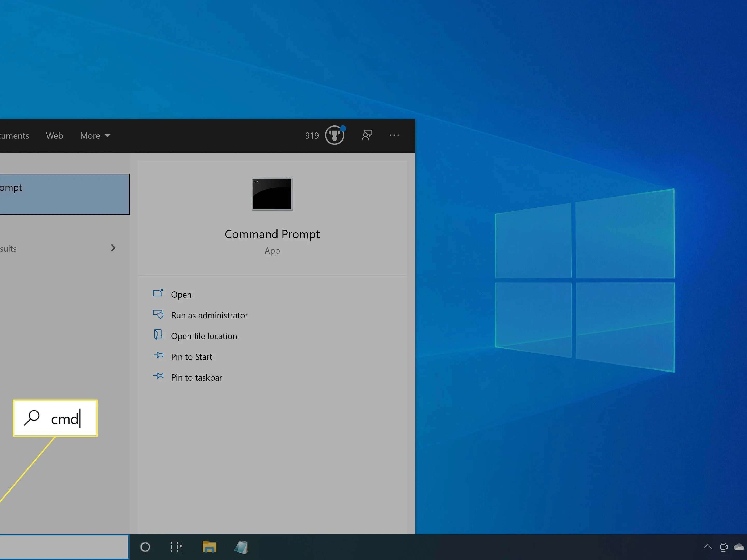Open the search feedback icon
747x560 pixels.
tap(367, 135)
